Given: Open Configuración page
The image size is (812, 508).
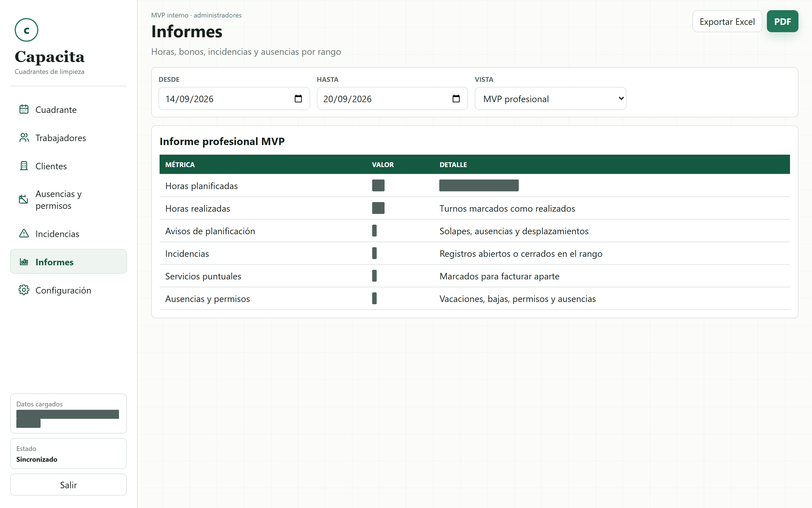Looking at the screenshot, I should [69, 290].
